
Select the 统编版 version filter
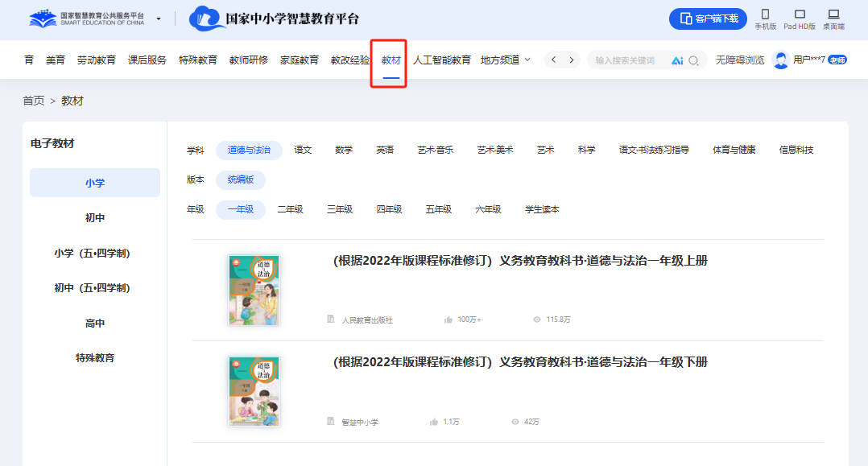pyautogui.click(x=239, y=179)
